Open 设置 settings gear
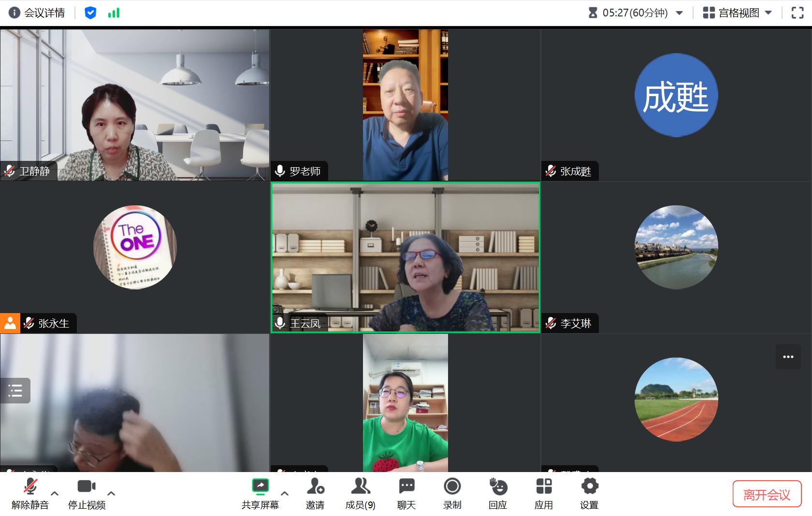 [x=589, y=487]
